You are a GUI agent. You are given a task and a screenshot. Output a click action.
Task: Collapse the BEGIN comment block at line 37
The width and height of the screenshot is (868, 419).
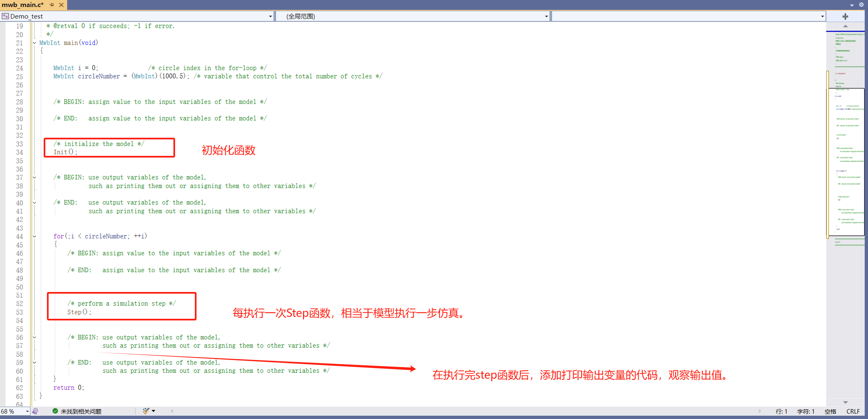[x=34, y=177]
